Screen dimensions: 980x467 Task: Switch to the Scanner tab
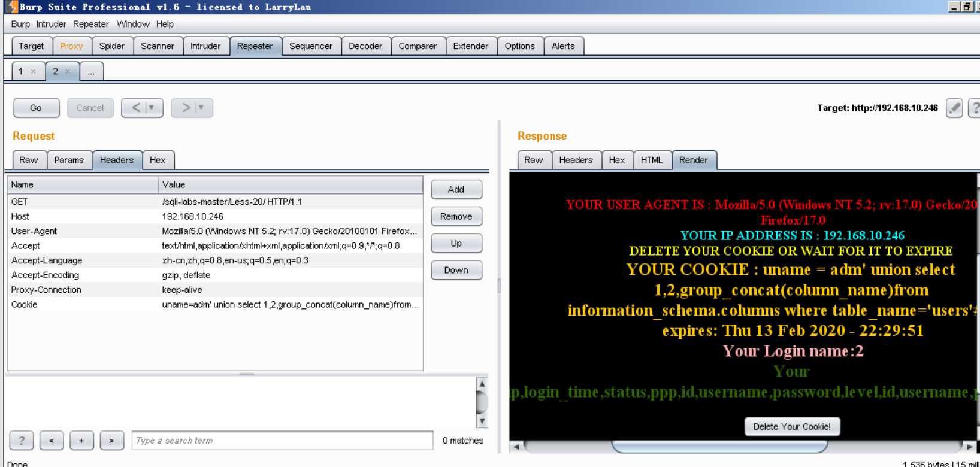pos(158,46)
